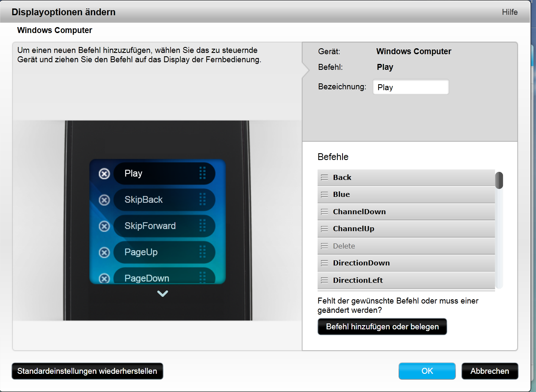The image size is (536, 392).
Task: Click the drag handle on SkipBack entry
Action: tap(202, 199)
